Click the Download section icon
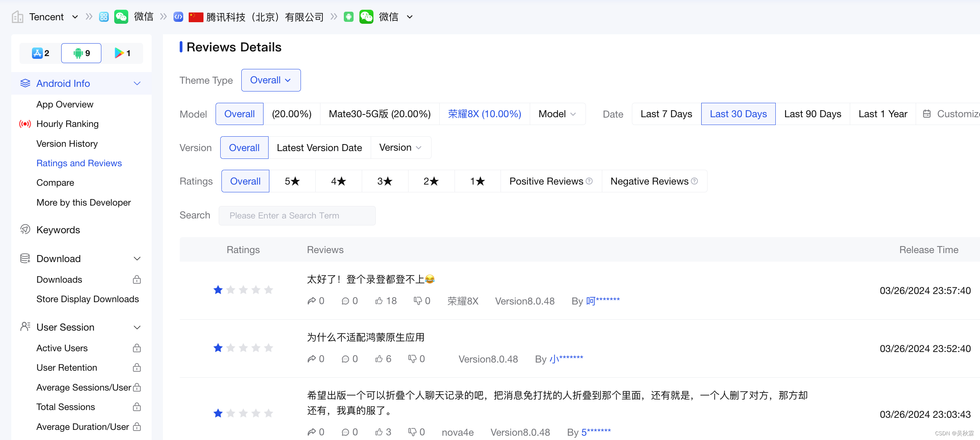980x440 pixels. point(24,258)
